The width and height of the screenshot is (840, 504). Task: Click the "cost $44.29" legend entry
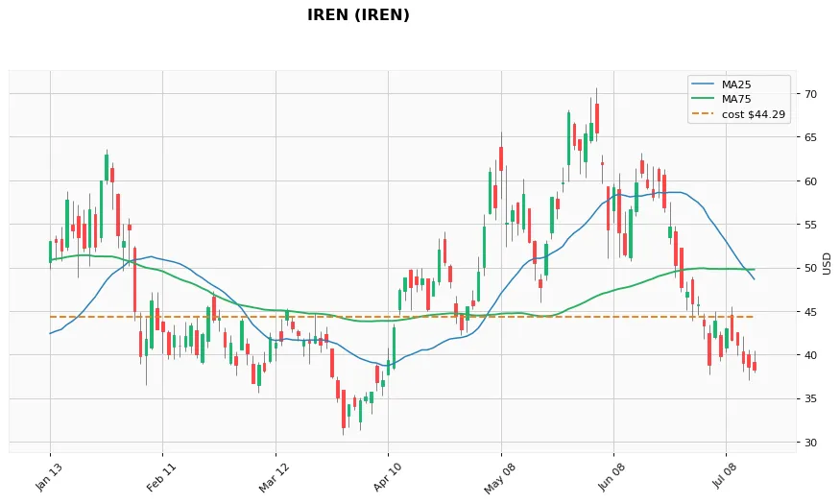[x=739, y=114]
